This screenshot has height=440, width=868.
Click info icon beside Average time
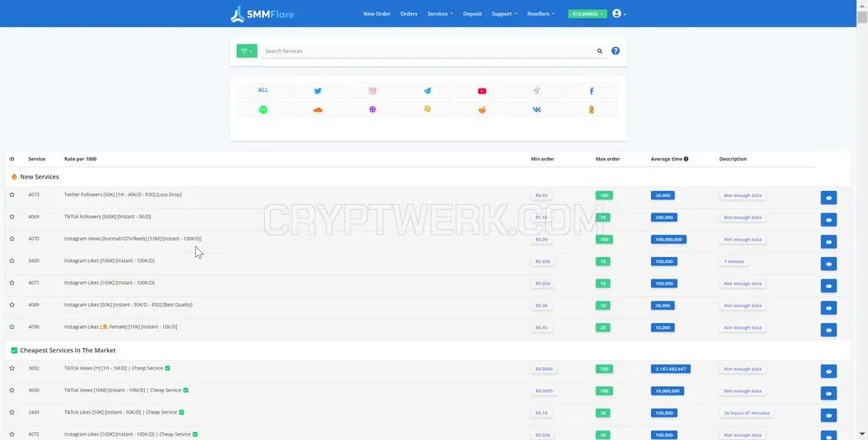(x=686, y=159)
